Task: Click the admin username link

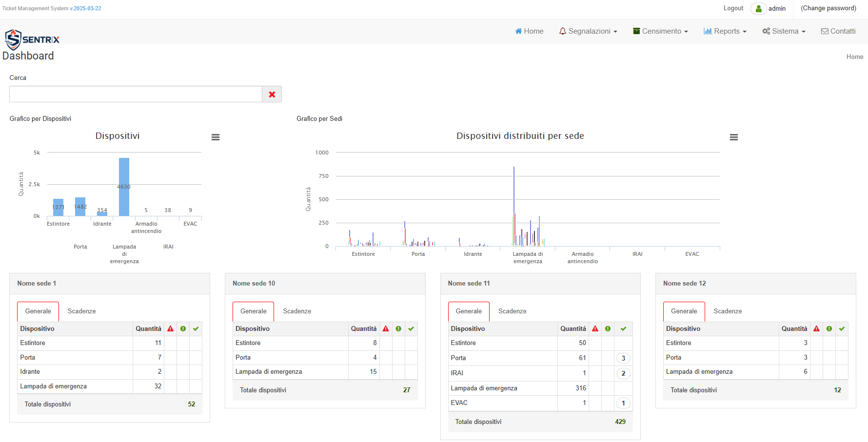Action: click(777, 9)
